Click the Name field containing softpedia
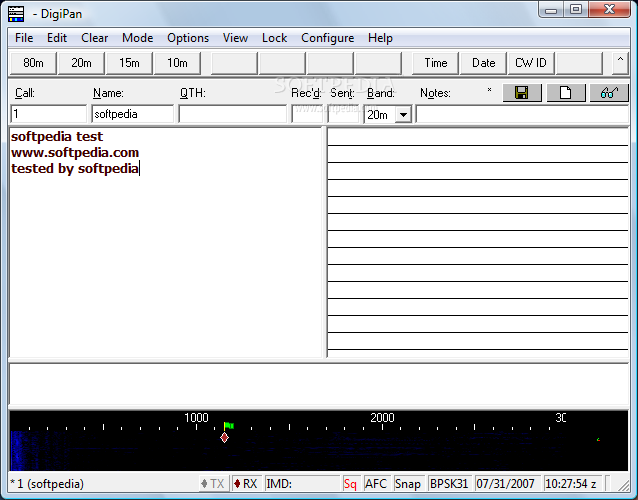 [133, 114]
